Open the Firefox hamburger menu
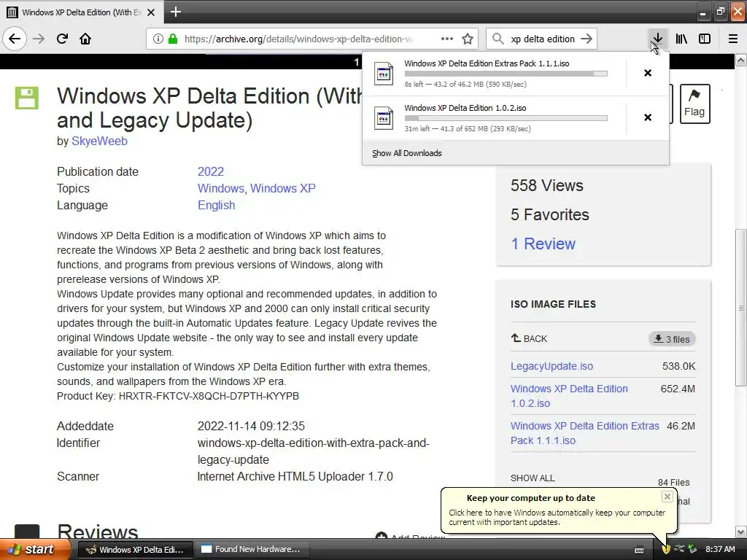747x560 pixels. tap(733, 39)
